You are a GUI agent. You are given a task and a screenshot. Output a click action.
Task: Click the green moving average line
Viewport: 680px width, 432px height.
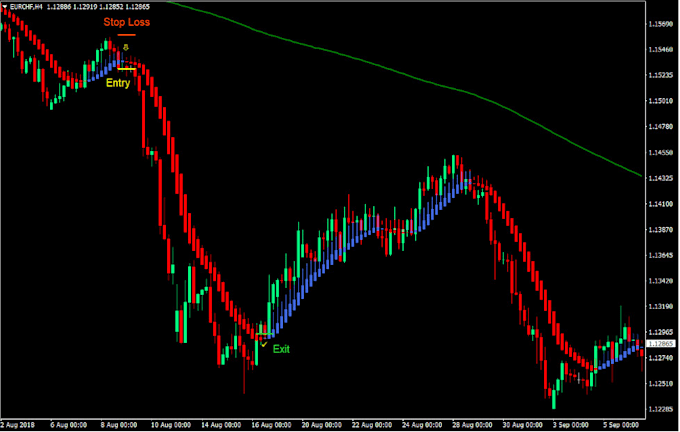pos(403,74)
